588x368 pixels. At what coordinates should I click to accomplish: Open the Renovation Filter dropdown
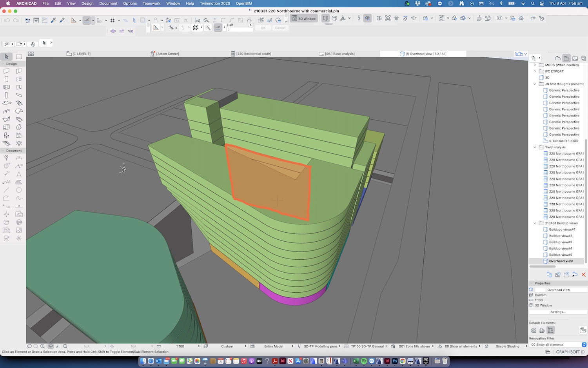click(558, 344)
